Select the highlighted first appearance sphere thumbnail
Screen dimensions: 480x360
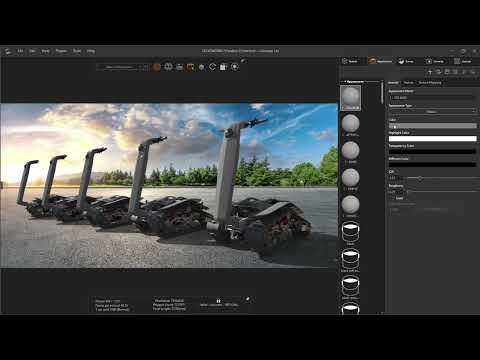pyautogui.click(x=350, y=98)
